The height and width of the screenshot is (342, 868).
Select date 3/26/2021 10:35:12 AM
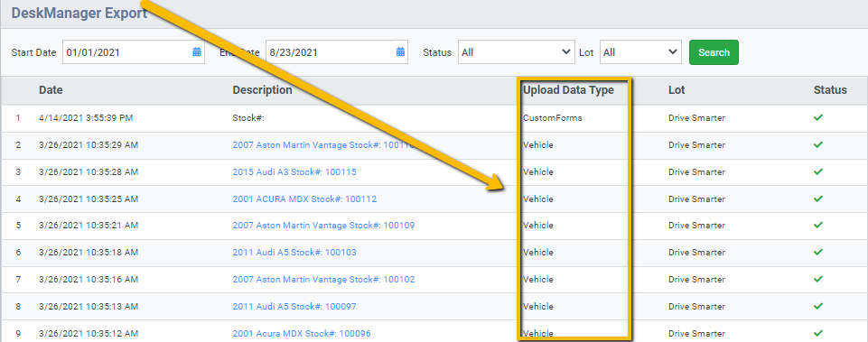[x=89, y=333]
